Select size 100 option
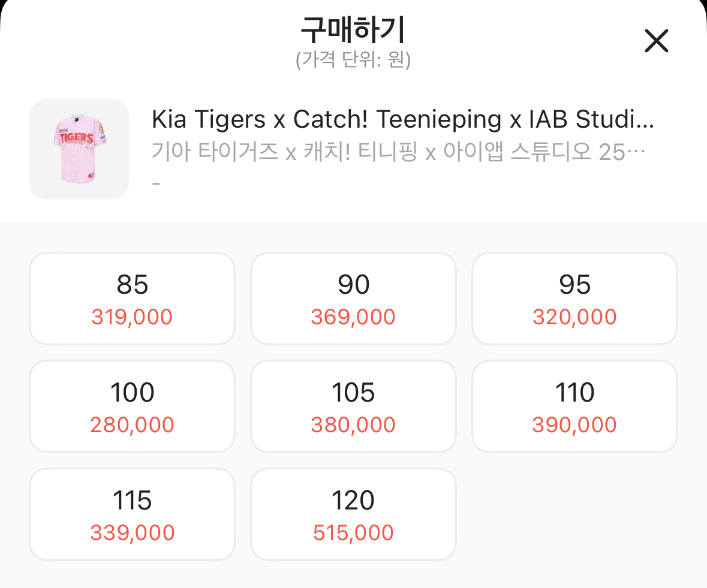 pyautogui.click(x=132, y=406)
